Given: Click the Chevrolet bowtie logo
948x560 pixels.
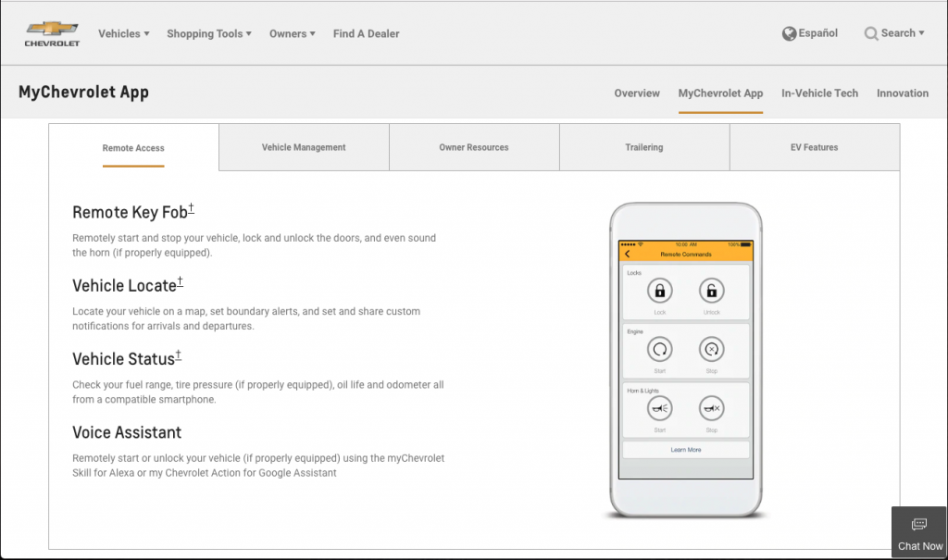Looking at the screenshot, I should [52, 34].
